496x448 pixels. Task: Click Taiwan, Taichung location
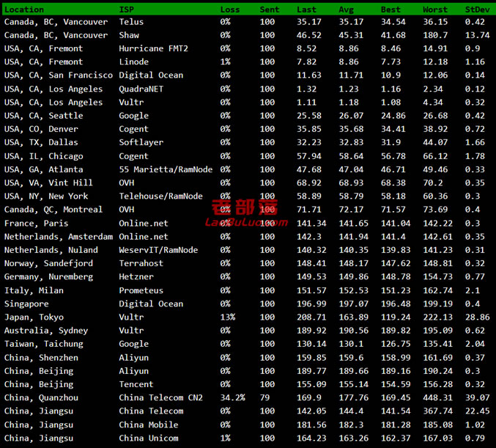(x=44, y=344)
